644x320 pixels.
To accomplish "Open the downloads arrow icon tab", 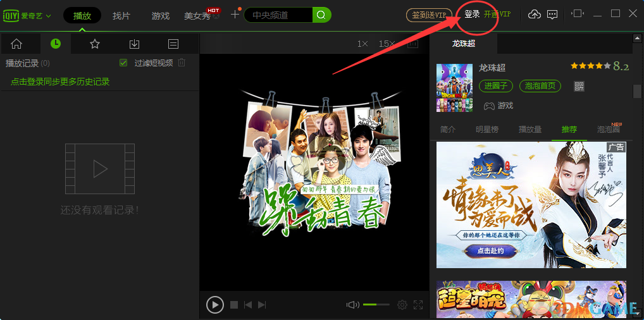I will click(x=134, y=44).
